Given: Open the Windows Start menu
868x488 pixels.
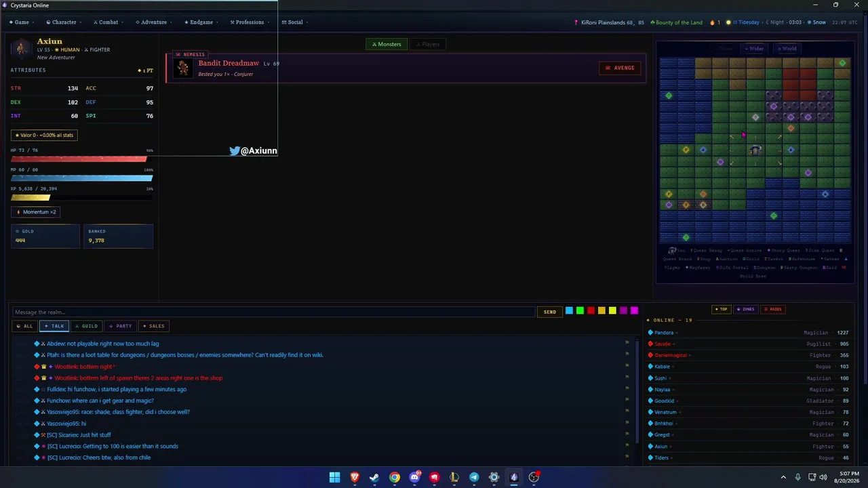Looking at the screenshot, I should tap(334, 477).
